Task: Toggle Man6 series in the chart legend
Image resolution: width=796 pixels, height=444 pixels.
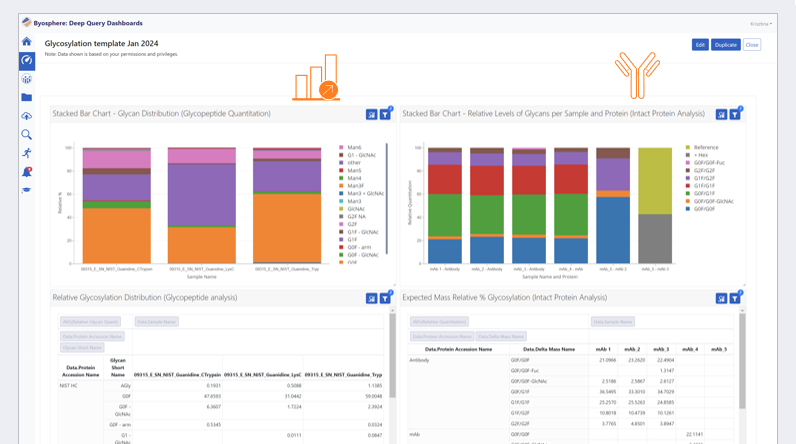Action: pos(354,147)
